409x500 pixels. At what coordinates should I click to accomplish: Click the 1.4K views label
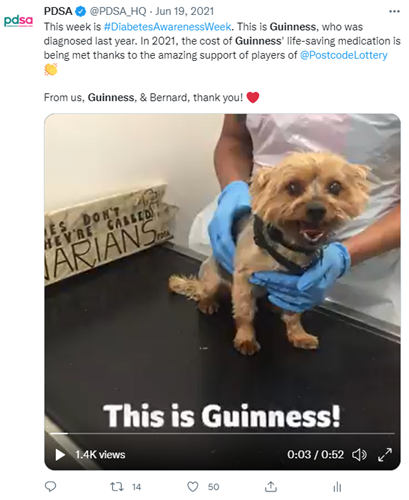pyautogui.click(x=100, y=455)
